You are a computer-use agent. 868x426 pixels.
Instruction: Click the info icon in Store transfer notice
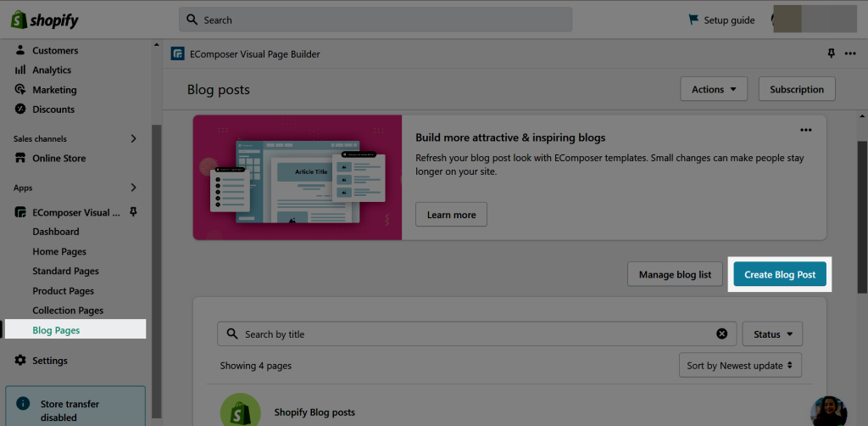pos(23,403)
